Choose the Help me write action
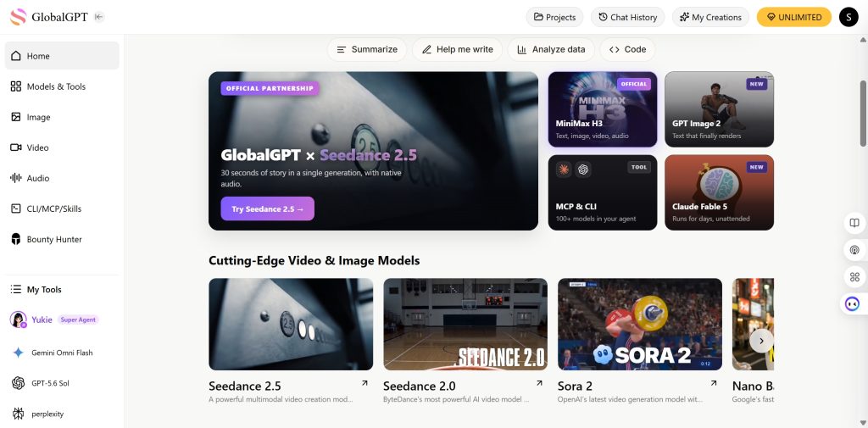The width and height of the screenshot is (868, 428). tap(457, 49)
